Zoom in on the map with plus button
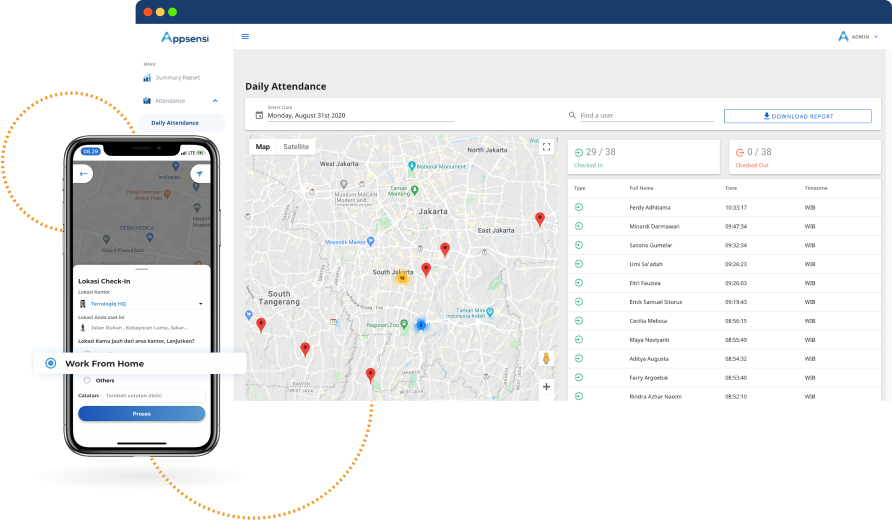Screen dimensions: 892x520 click(546, 386)
